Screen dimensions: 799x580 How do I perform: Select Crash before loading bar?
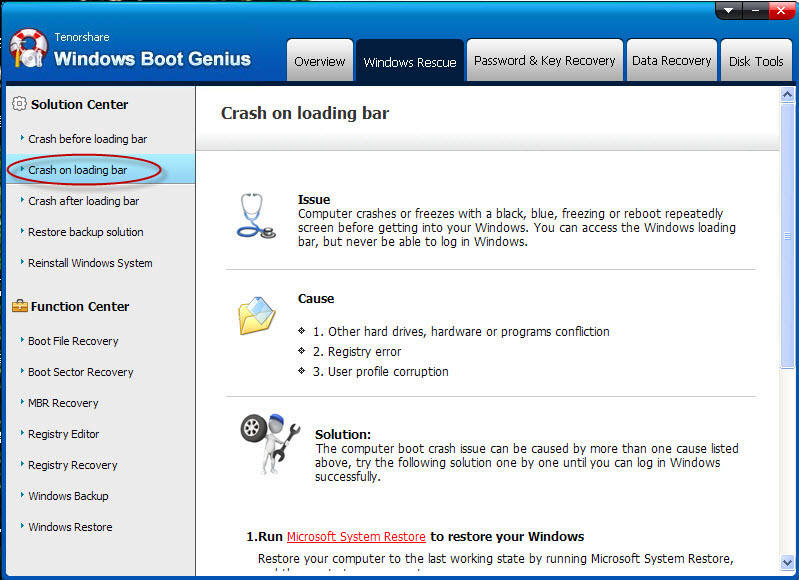pos(87,139)
